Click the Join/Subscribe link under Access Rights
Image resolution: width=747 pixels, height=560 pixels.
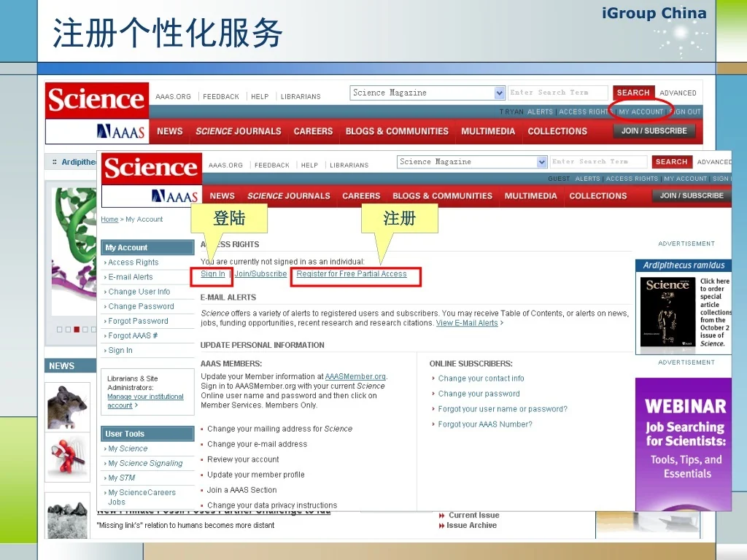[260, 274]
